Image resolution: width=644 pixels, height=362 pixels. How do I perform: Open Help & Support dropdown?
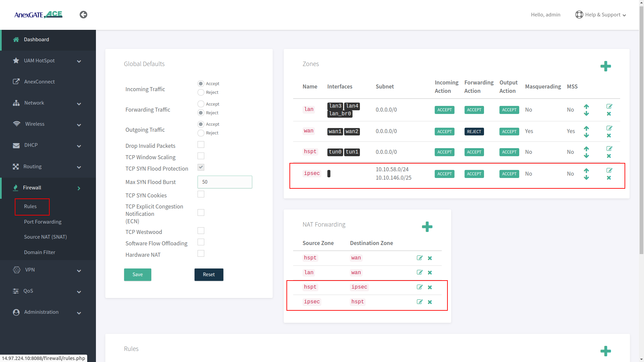click(x=600, y=15)
